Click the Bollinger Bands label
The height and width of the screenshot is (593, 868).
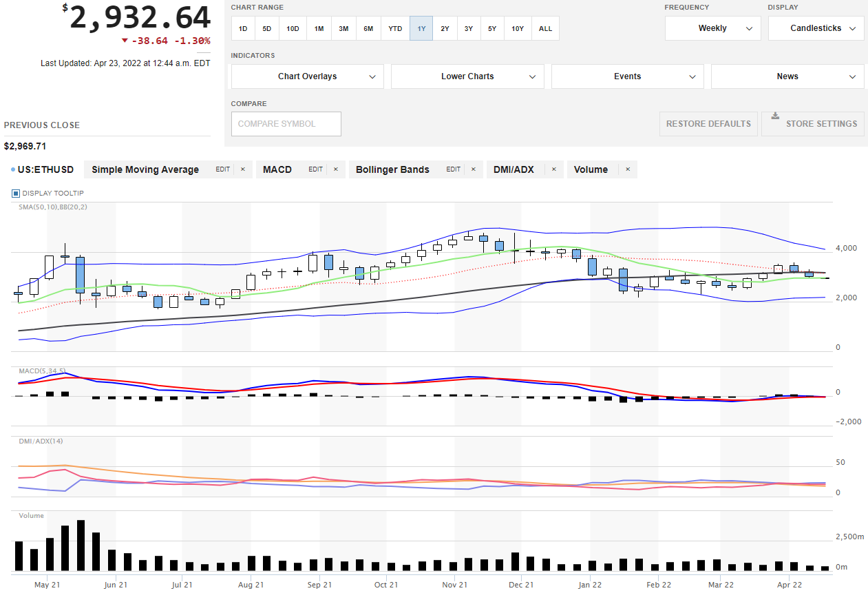[392, 169]
